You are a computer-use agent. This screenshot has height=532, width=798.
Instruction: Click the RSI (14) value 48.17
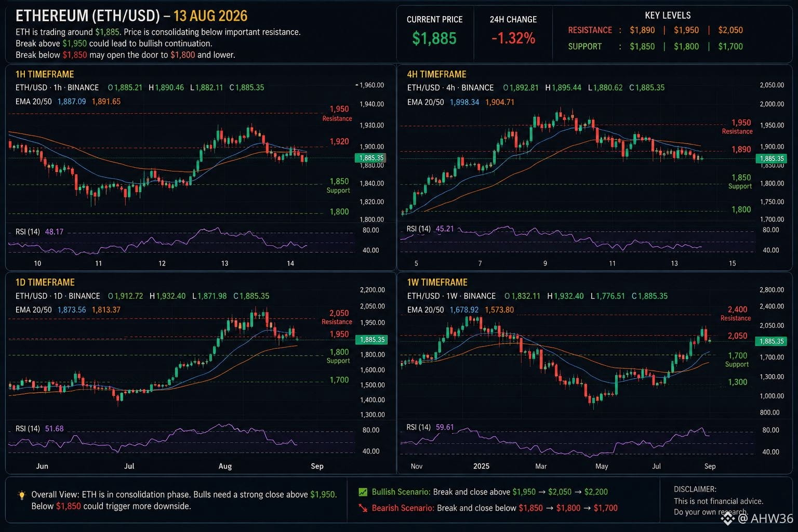54,232
